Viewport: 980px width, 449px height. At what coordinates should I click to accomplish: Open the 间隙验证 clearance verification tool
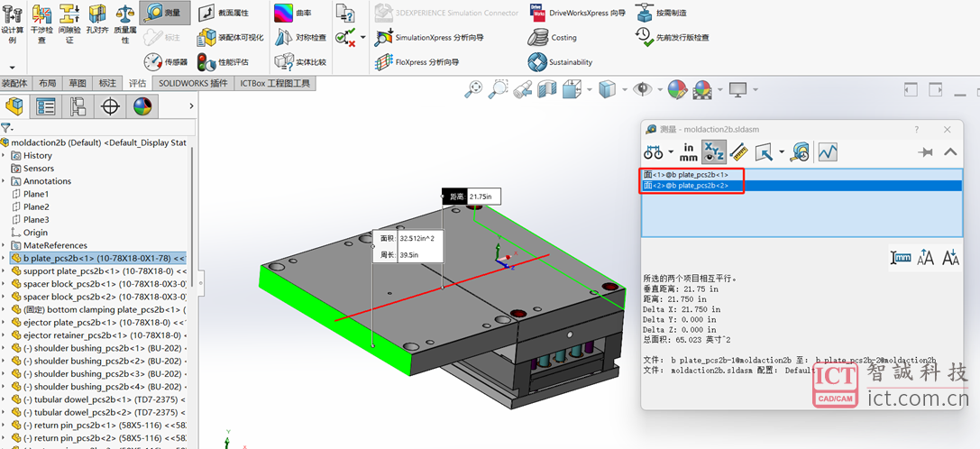(x=69, y=23)
